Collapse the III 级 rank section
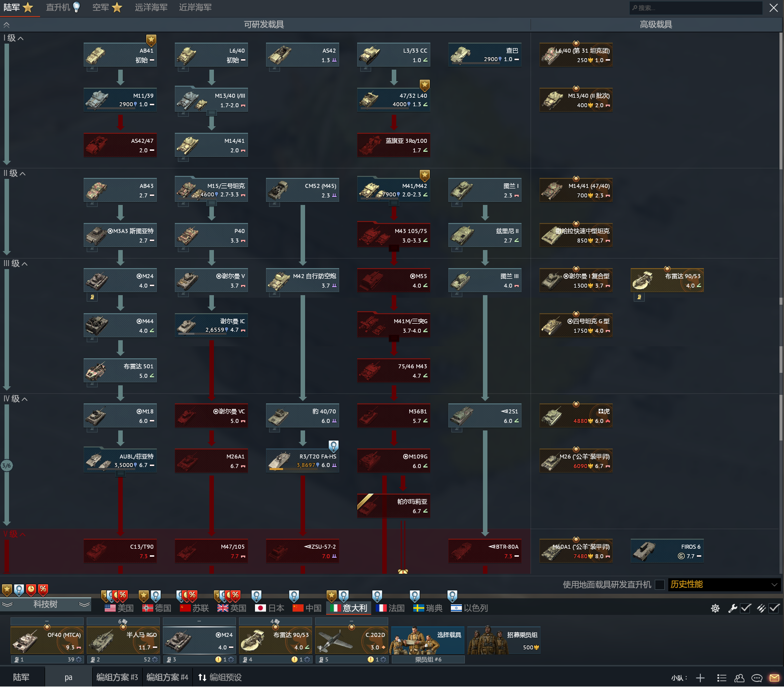The width and height of the screenshot is (784, 687). pos(16,264)
